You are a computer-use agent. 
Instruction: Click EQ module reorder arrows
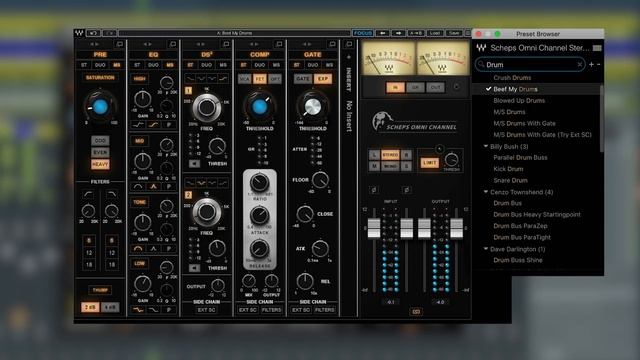(148, 44)
